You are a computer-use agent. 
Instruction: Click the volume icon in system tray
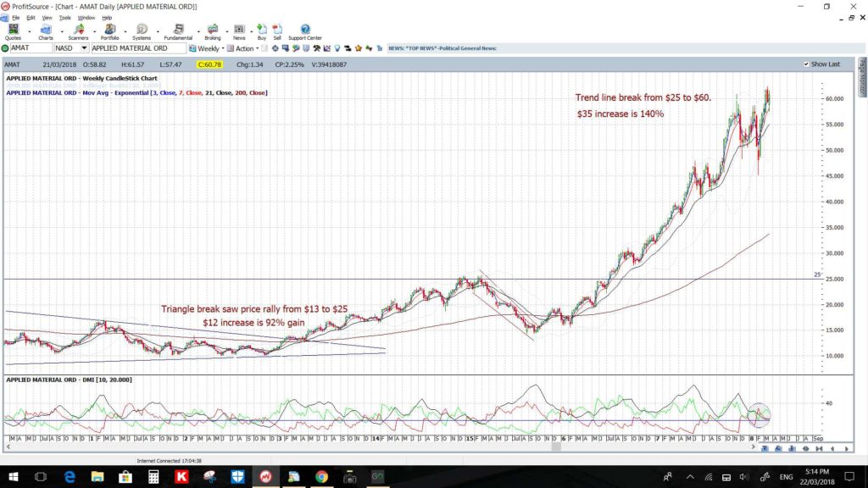(743, 476)
